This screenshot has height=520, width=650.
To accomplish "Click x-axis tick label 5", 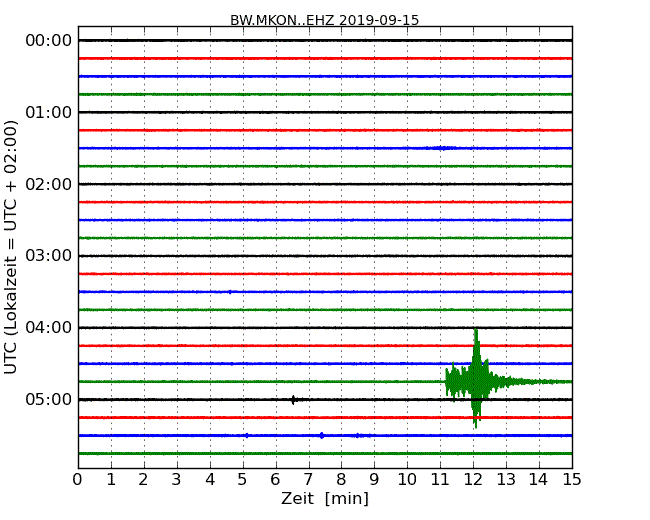I will tap(243, 480).
